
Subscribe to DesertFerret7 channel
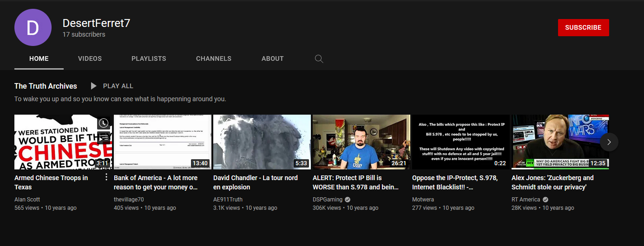[583, 27]
